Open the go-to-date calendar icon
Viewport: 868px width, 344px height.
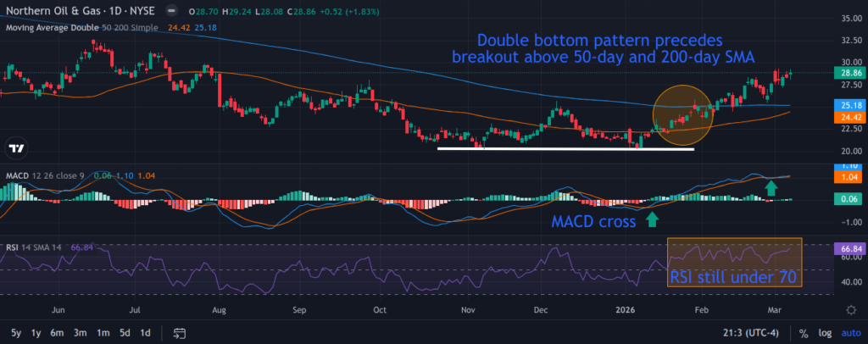click(x=180, y=332)
